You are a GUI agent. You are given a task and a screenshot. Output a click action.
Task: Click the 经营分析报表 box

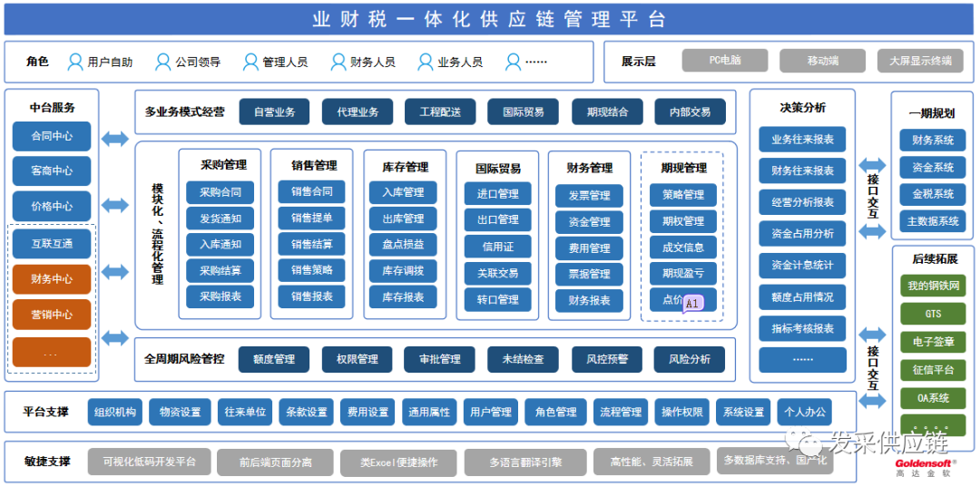click(x=803, y=202)
